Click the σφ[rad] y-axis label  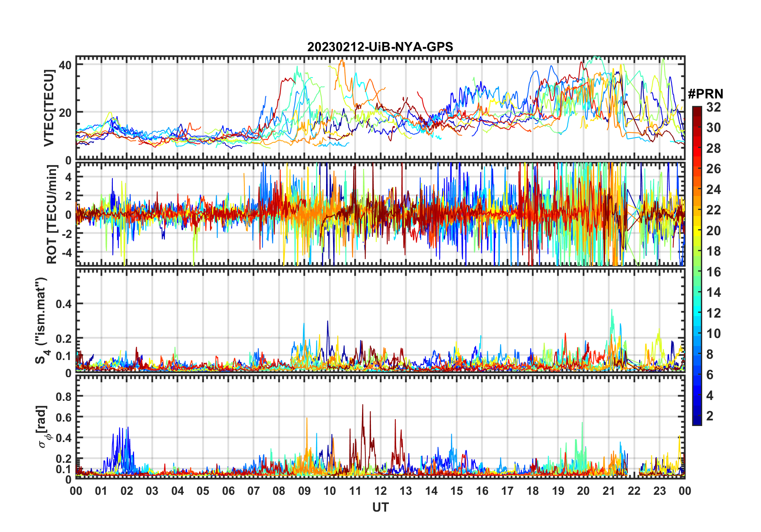pos(43,426)
